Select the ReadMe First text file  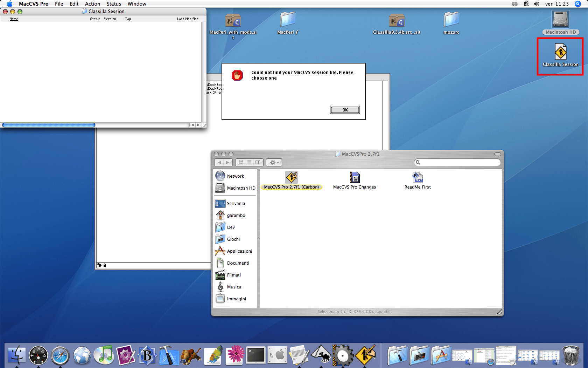point(418,180)
